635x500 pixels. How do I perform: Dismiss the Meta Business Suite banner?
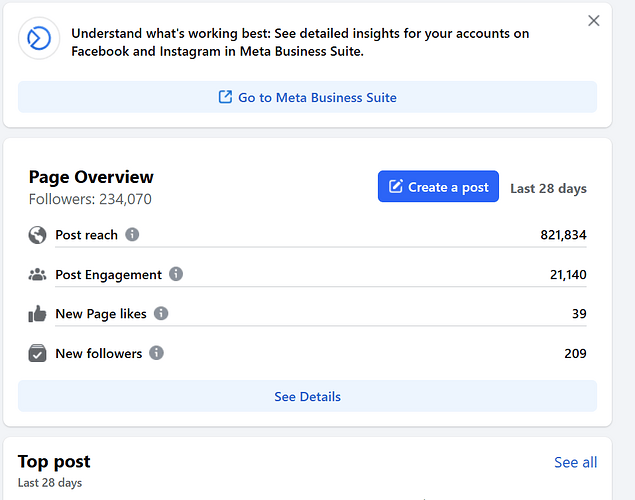[593, 21]
